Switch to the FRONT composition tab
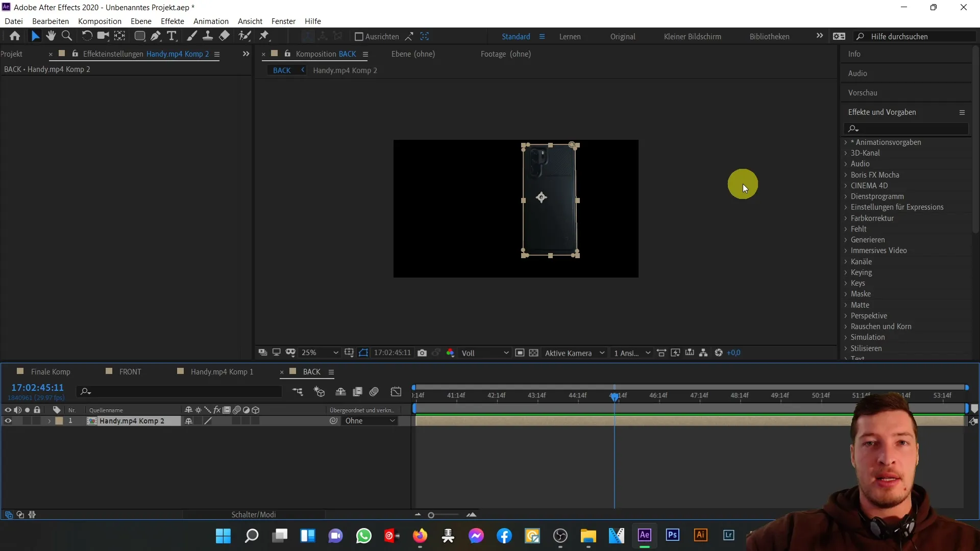The image size is (980, 551). [130, 371]
